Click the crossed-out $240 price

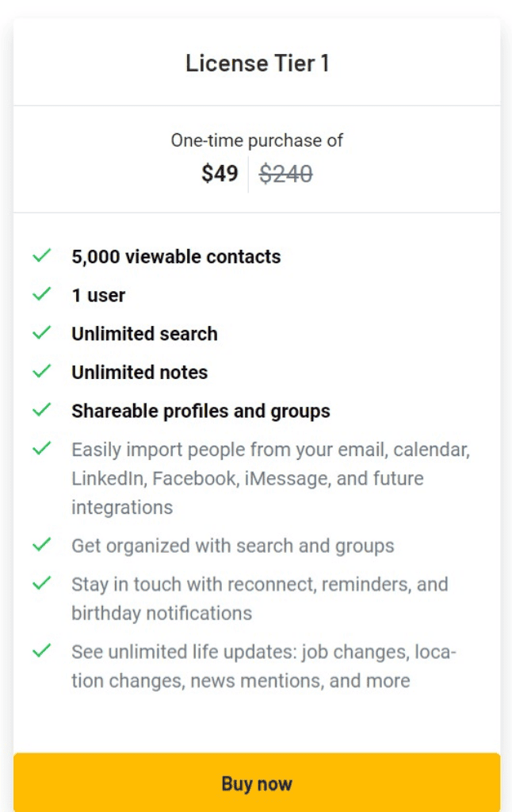coord(286,174)
